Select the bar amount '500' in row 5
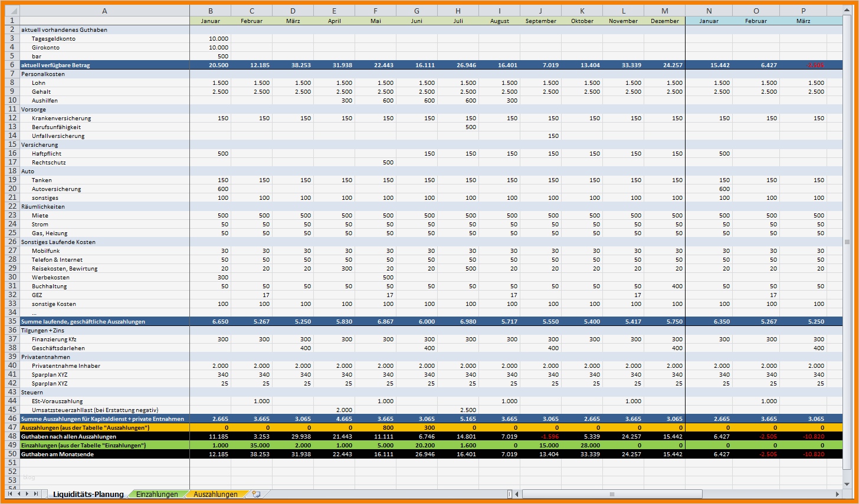859x504 pixels. 210,56
